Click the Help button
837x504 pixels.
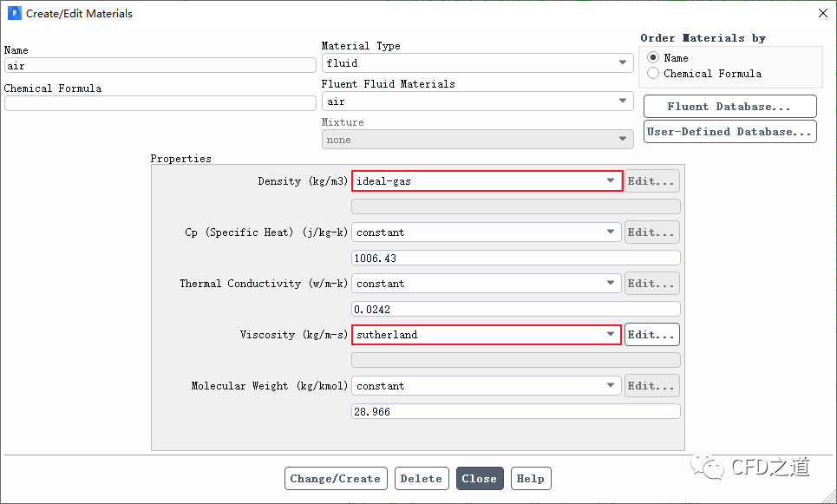coord(530,479)
